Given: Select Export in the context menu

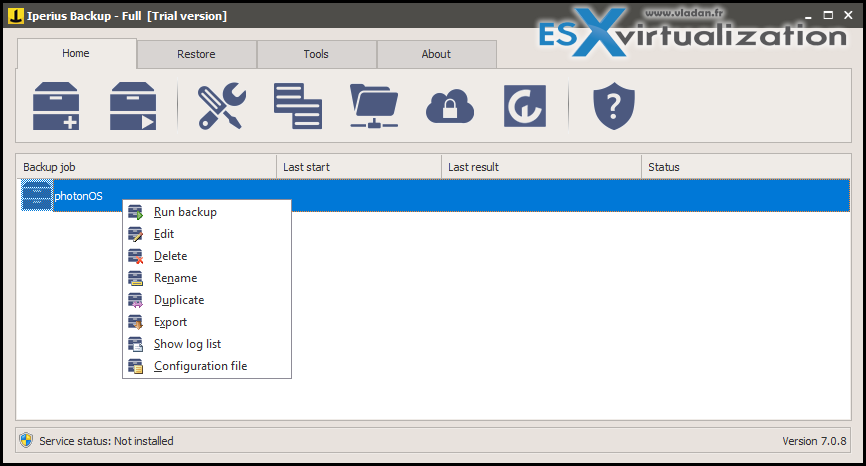Looking at the screenshot, I should 207,322.
